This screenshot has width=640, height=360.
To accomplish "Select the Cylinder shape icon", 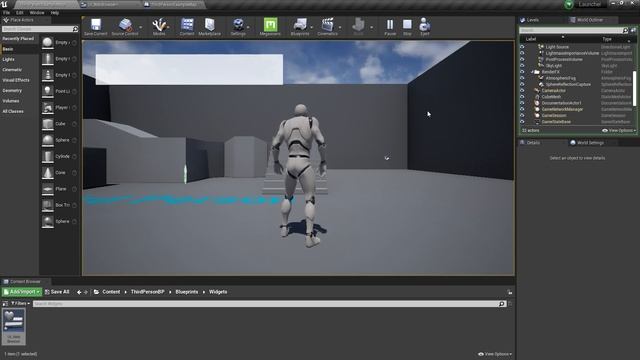I will tap(48, 156).
